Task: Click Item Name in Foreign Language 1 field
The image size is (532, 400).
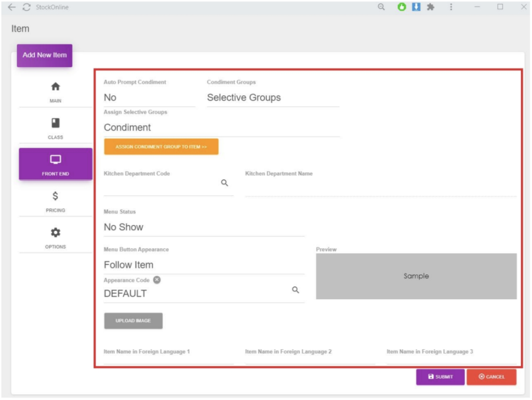Action: [x=168, y=359]
